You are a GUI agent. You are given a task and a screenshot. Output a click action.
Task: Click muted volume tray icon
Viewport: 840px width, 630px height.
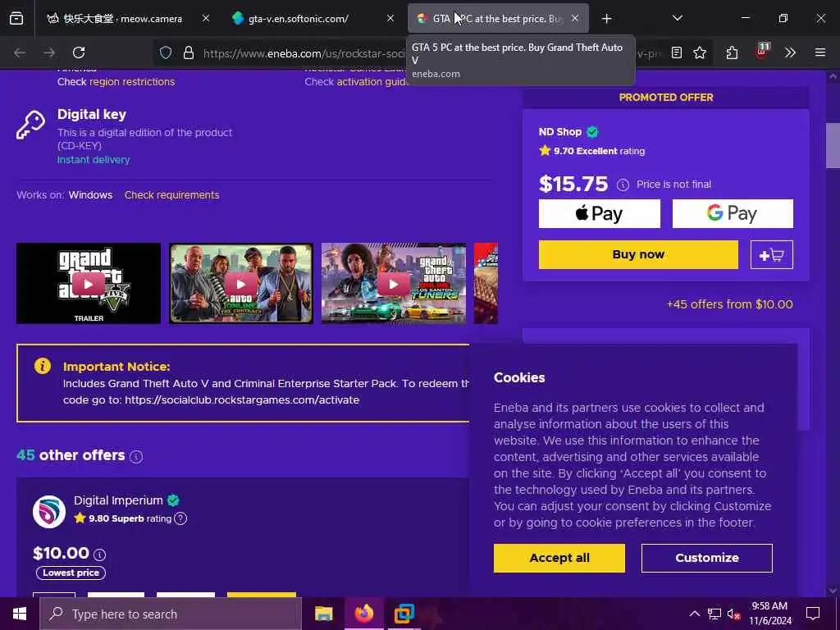[x=734, y=614]
